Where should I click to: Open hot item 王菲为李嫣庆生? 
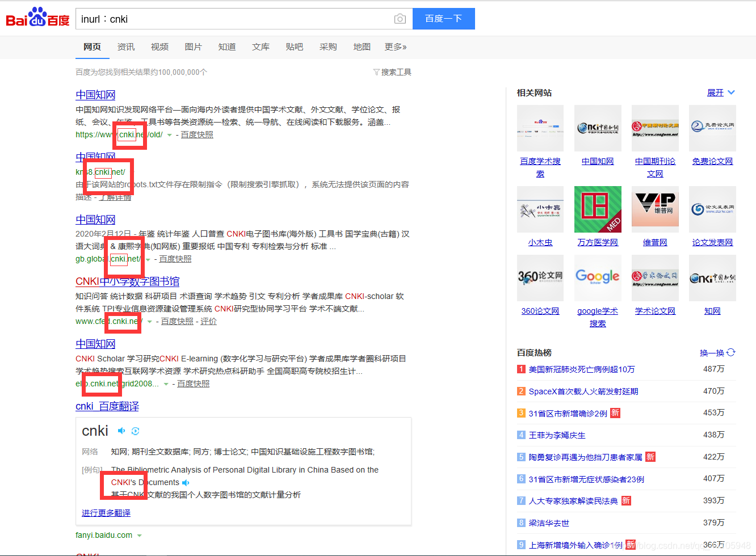pyautogui.click(x=557, y=435)
